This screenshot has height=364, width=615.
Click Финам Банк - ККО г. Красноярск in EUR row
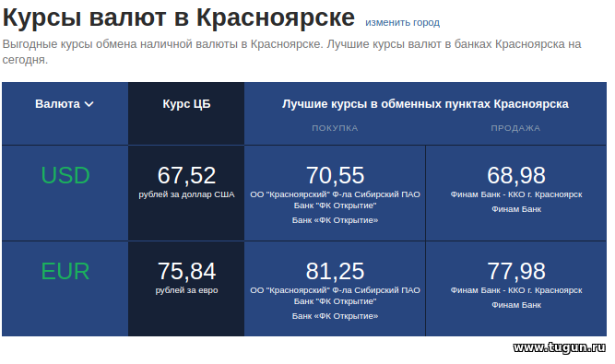[516, 290]
